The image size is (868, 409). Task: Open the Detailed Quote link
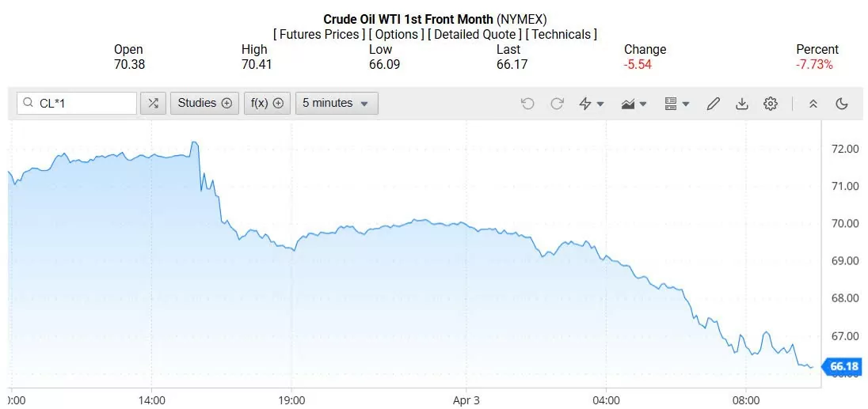tap(474, 35)
